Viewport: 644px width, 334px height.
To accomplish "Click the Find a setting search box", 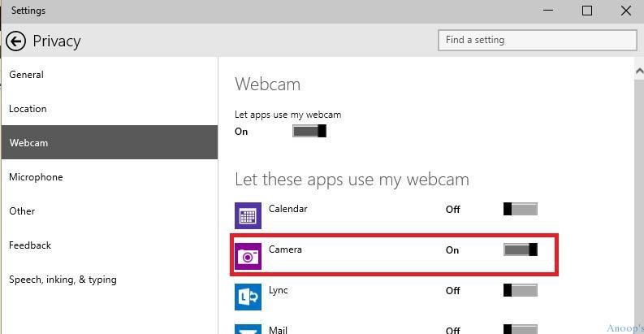I will pos(538,41).
